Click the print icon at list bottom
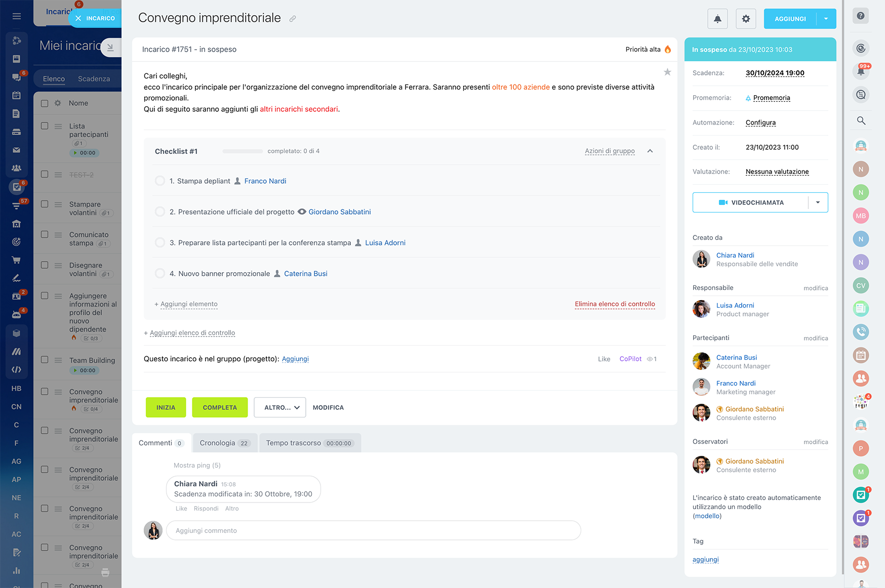This screenshot has width=885, height=588. pos(105,572)
